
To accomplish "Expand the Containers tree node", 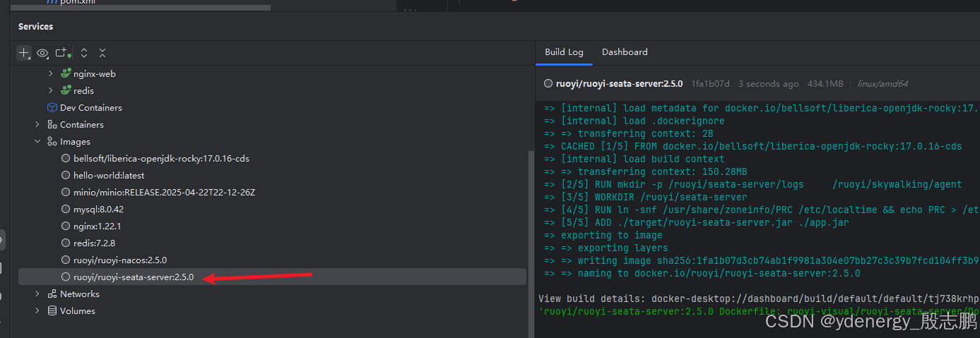I will 37,125.
